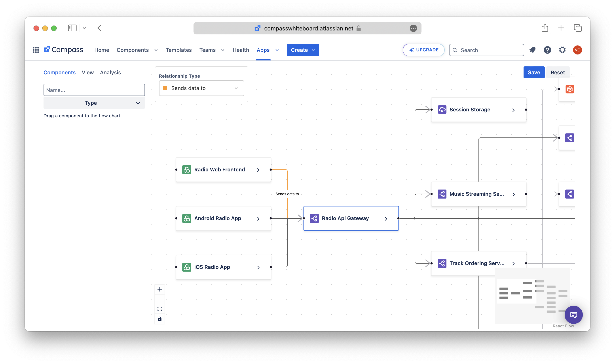
Task: Expand the Type filter dropdown
Action: 94,103
